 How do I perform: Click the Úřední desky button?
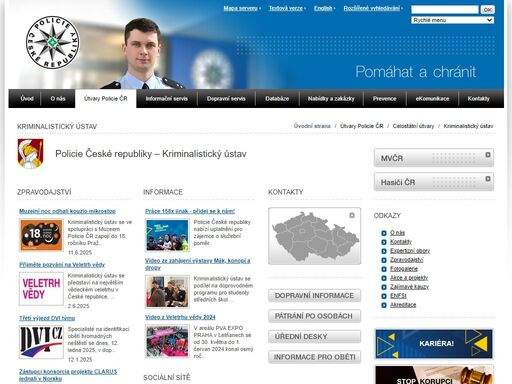click(314, 337)
